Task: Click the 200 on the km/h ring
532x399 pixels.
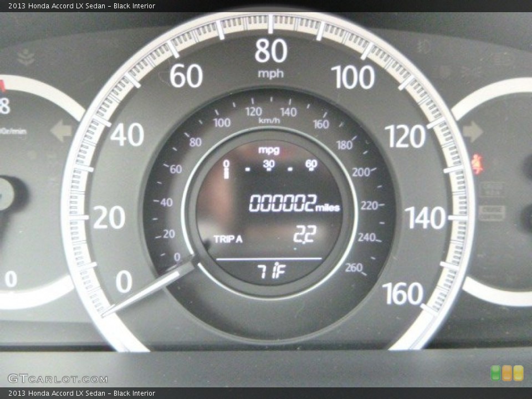Action: click(361, 172)
